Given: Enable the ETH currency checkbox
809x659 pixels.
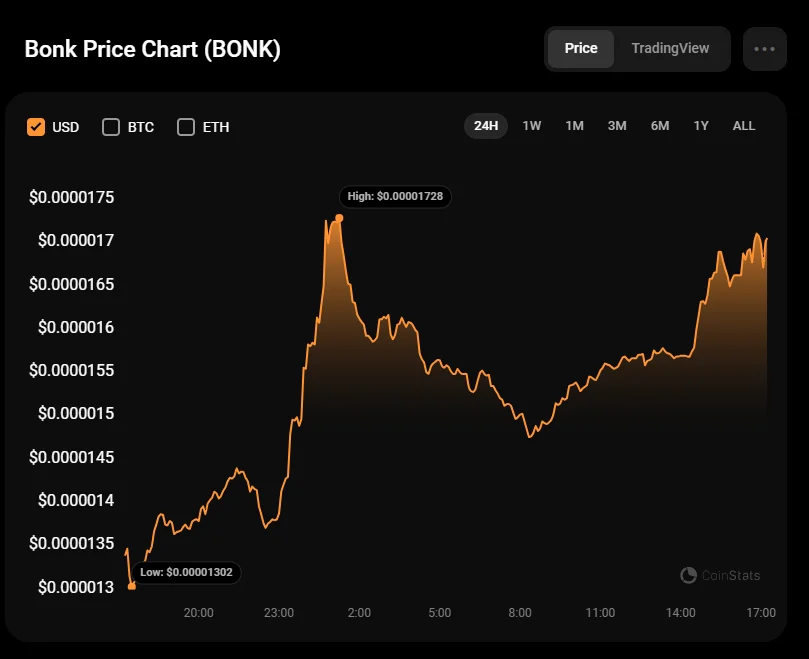Looking at the screenshot, I should coord(185,127).
